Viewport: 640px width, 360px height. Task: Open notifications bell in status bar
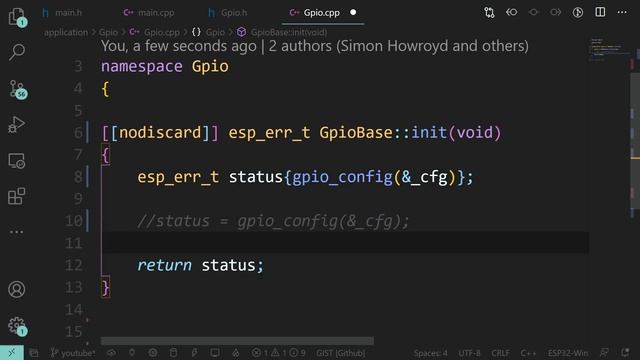(625, 353)
